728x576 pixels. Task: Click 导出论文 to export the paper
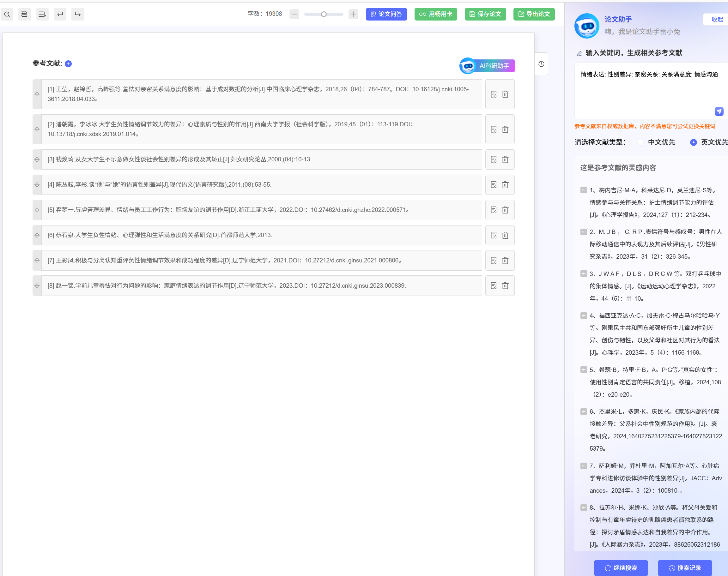[x=534, y=14]
